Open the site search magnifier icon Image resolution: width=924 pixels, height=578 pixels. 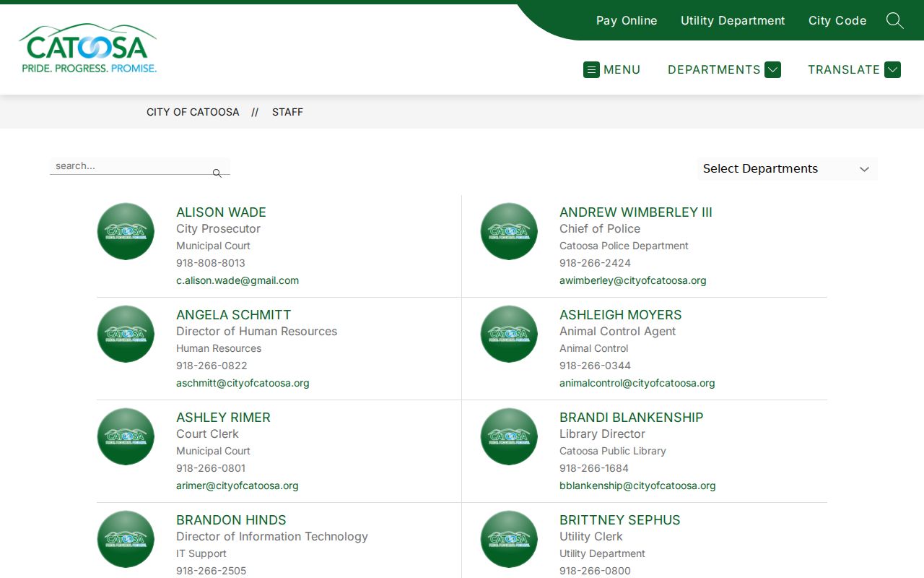point(894,20)
